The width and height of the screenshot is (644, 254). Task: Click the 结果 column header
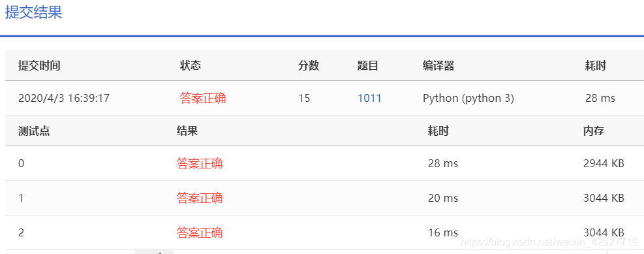(187, 131)
